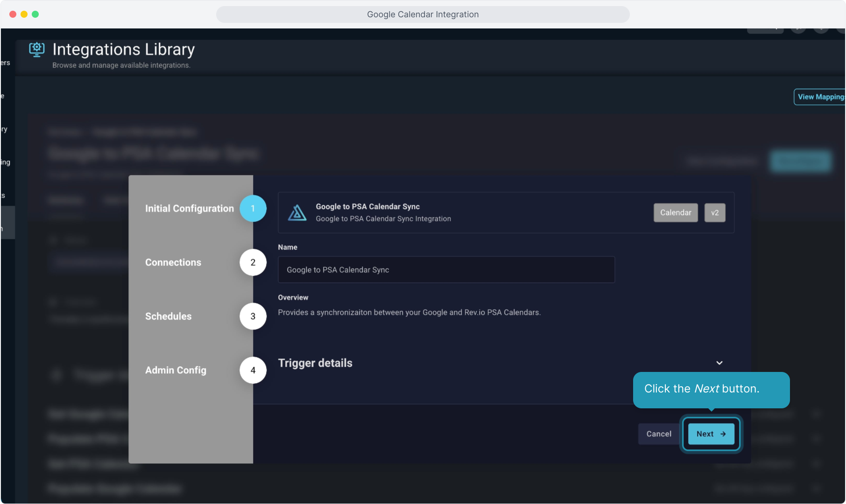
Task: Click the step 1 circle
Action: coord(253,209)
